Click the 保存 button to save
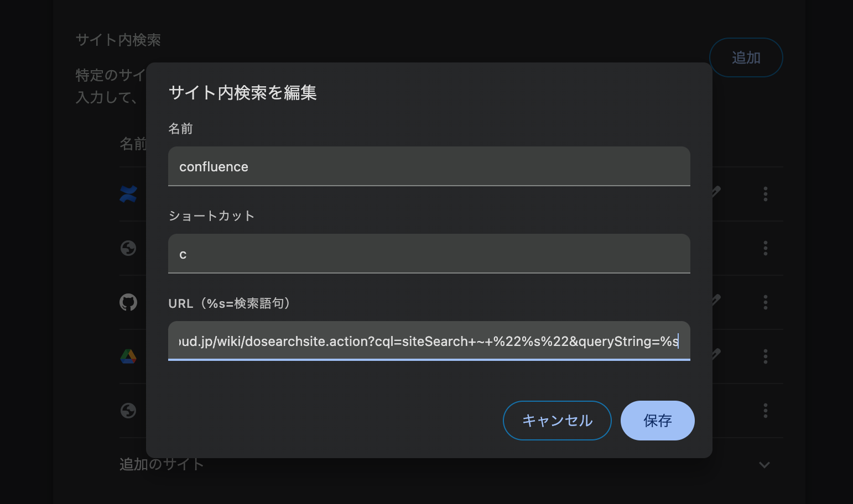Viewport: 853px width, 504px height. click(657, 421)
